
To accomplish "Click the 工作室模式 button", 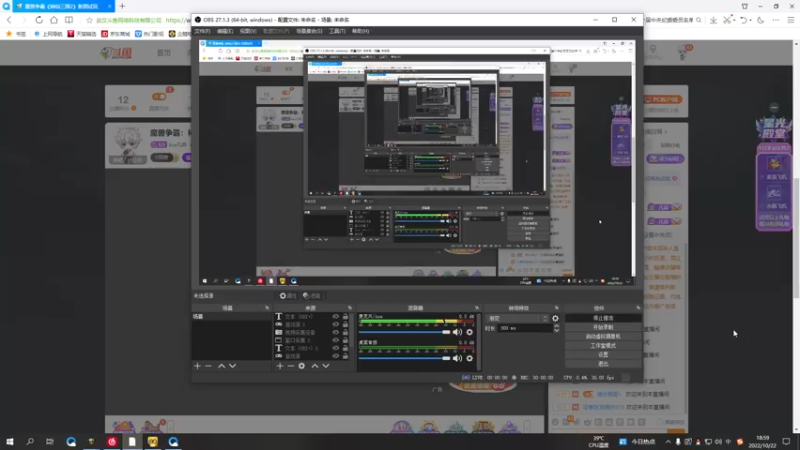I will pos(603,345).
